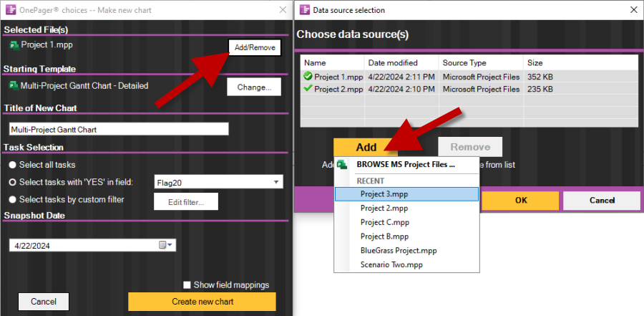Click the Multi-Project Gantt Chart - Detailed template name

click(x=84, y=85)
